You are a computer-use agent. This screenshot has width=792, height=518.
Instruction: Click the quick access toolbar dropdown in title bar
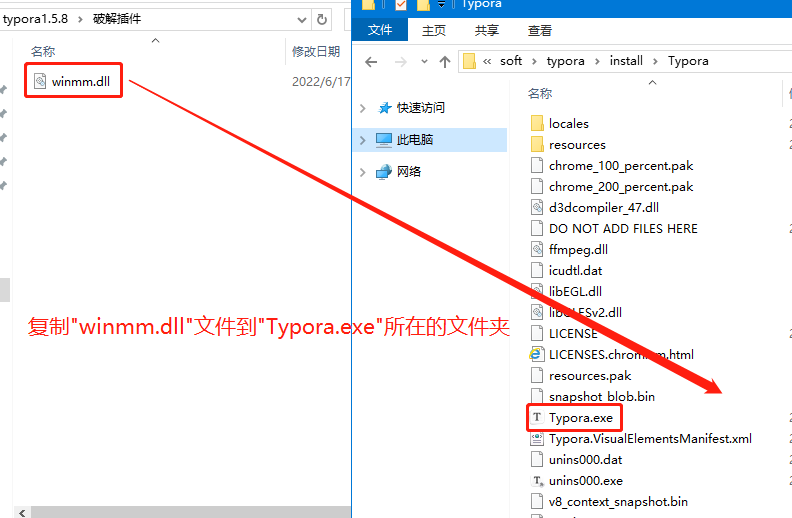click(441, 5)
